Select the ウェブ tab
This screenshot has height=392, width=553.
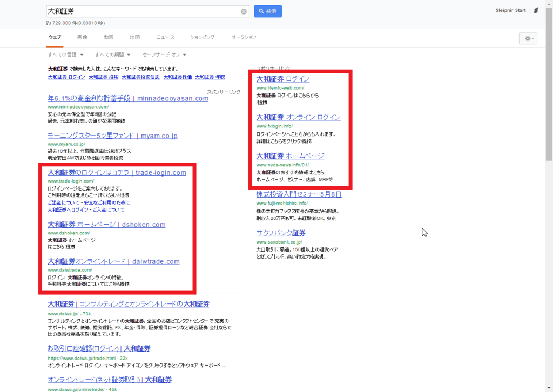[55, 37]
